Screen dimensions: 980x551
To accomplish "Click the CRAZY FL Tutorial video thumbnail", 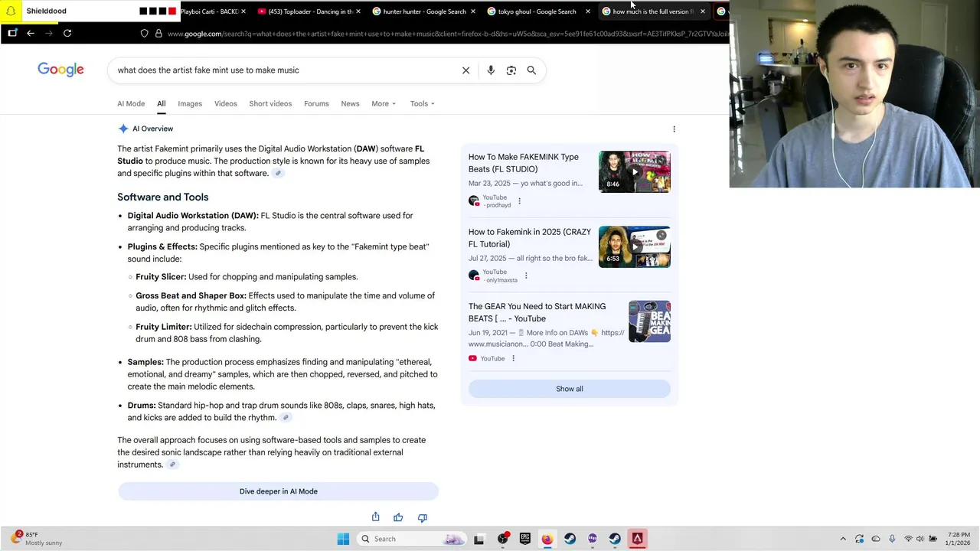I will point(634,246).
